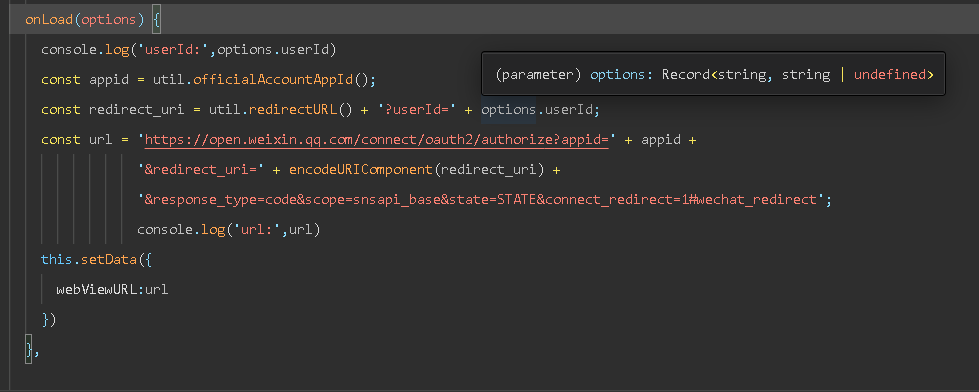
Task: Click the appid variable after authorize URL
Action: tap(661, 140)
